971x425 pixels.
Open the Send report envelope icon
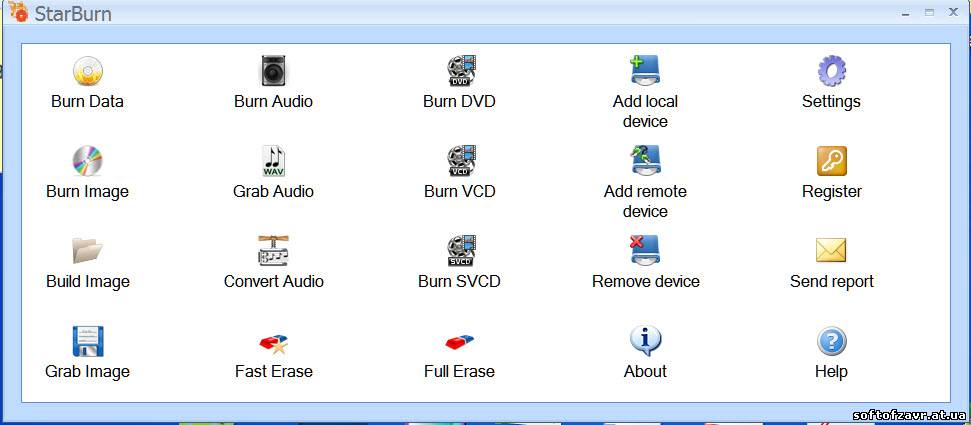point(831,251)
